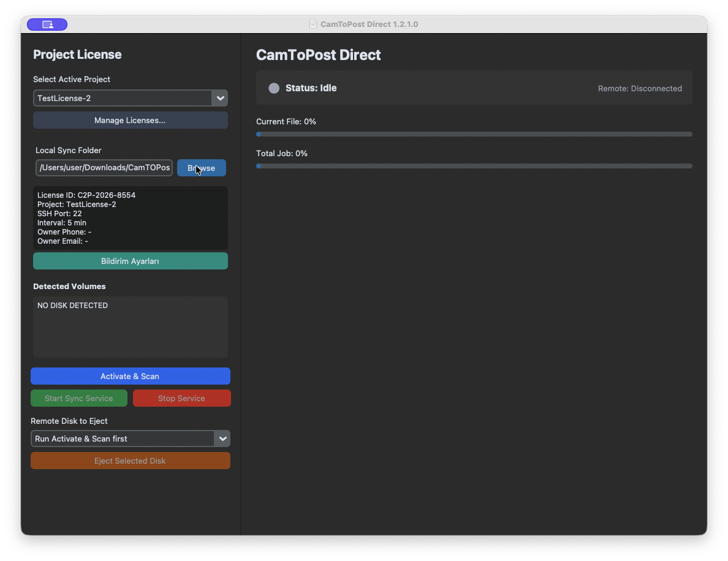The image size is (728, 561).
Task: Open Bildirim Ayarları notification settings
Action: tap(131, 262)
